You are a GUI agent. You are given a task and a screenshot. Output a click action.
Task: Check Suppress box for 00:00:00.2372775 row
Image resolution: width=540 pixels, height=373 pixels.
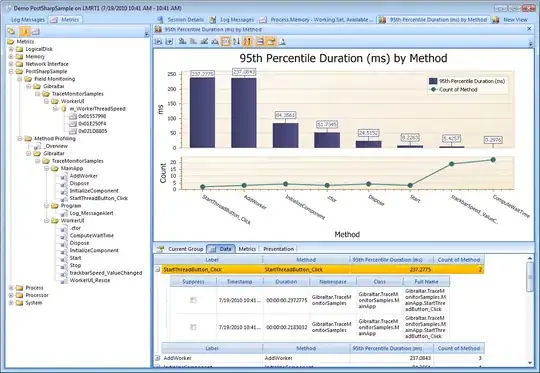193,300
